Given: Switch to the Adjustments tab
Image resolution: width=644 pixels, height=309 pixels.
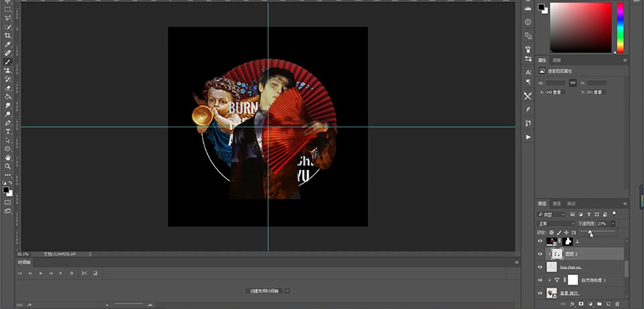Looking at the screenshot, I should pyautogui.click(x=557, y=61).
